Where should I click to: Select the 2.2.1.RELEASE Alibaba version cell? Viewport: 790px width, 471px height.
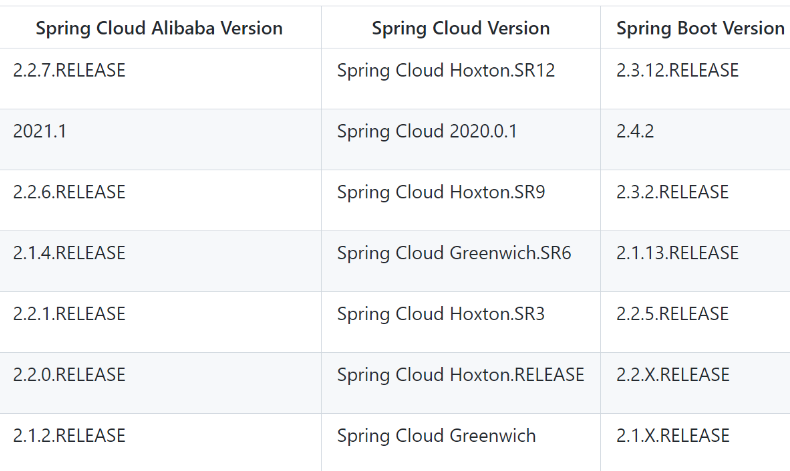70,314
